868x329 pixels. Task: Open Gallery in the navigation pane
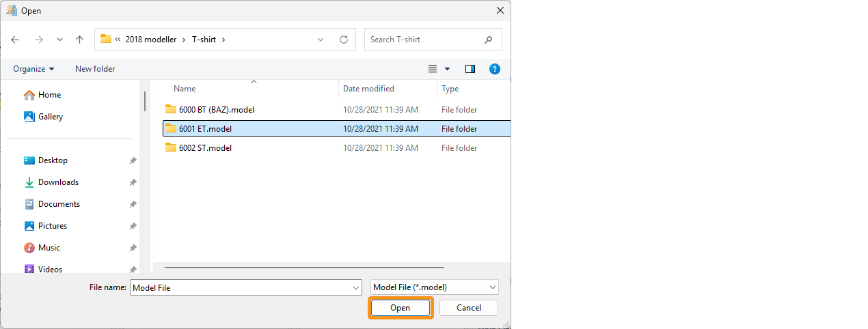tap(51, 117)
